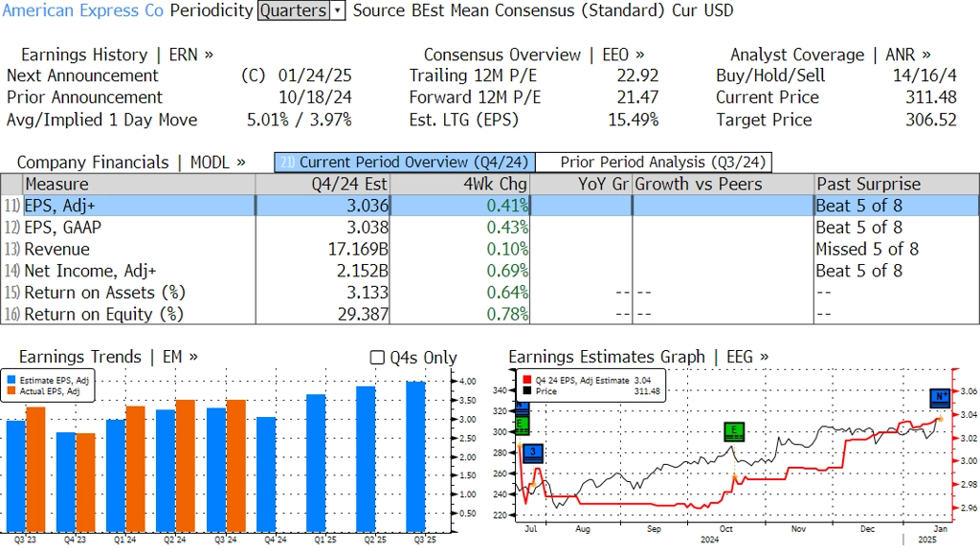
Task: Open Earnings Estimates Graph EEG link
Action: click(x=638, y=357)
